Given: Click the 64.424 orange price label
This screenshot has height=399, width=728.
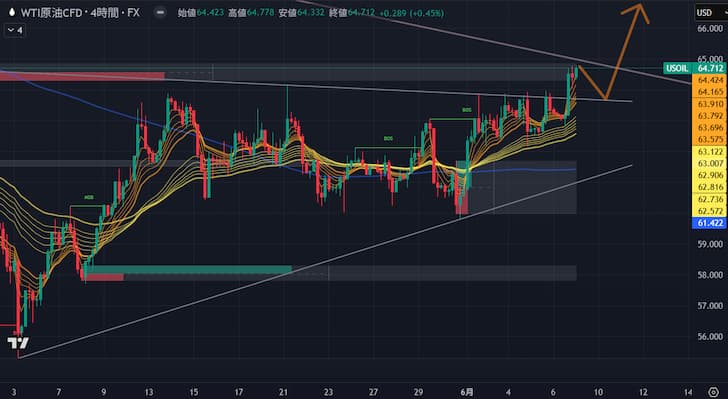Looking at the screenshot, I should tap(709, 80).
